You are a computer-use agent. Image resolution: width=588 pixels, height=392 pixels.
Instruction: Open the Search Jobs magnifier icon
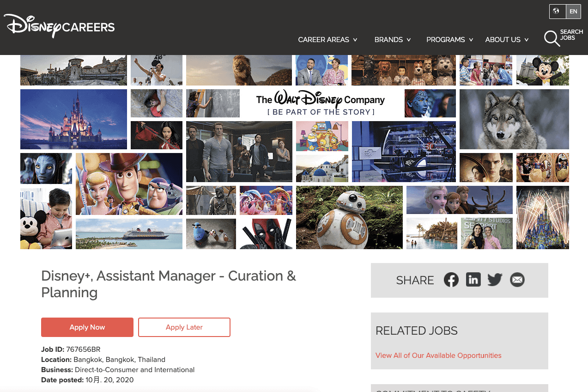click(x=552, y=38)
